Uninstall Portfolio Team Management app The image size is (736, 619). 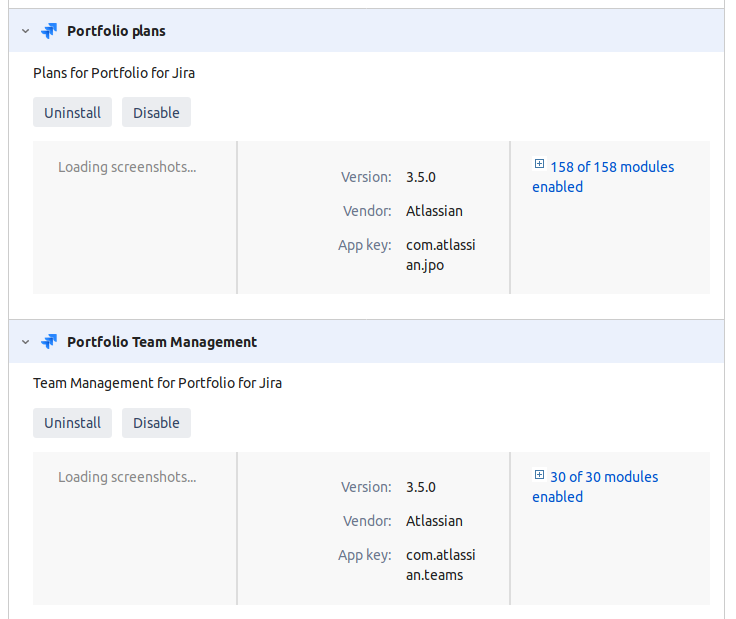pos(72,423)
